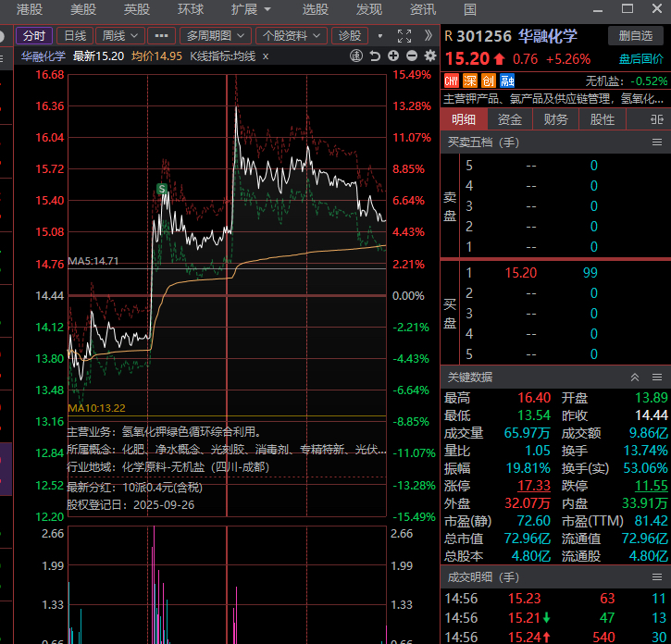The image size is (671, 644).
Task: Select the 分时 intraday chart view
Action: (x=34, y=36)
